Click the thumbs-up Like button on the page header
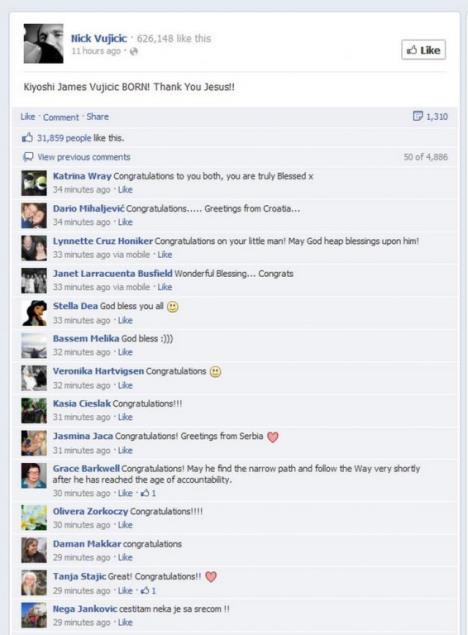Screen dimensions: 468x635 click(423, 50)
